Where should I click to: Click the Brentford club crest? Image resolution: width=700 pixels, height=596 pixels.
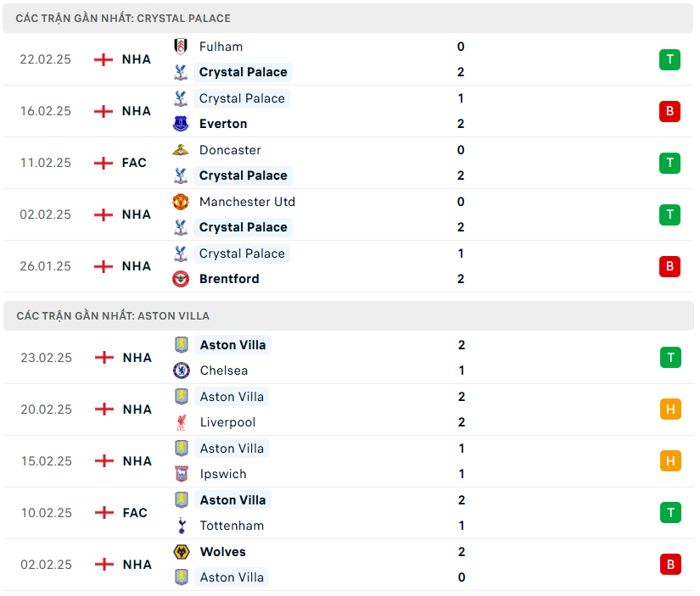click(180, 279)
